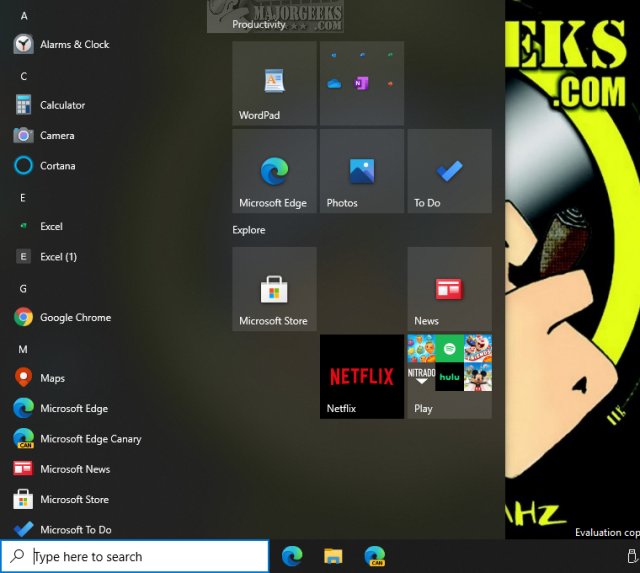Screen dimensions: 640x573
Task: Click the Hulu icon in Play tile
Action: pos(449,377)
